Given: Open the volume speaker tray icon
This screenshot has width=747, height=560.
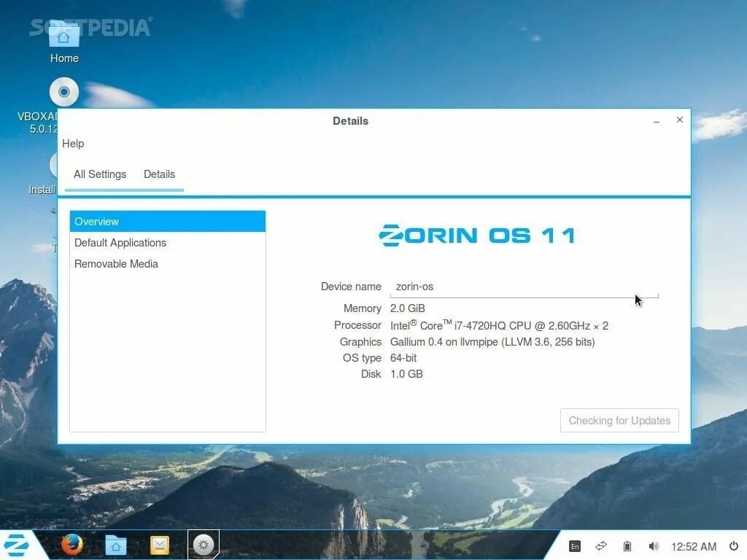Looking at the screenshot, I should pyautogui.click(x=654, y=546).
